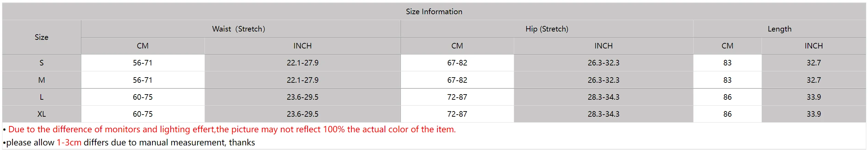The height and width of the screenshot is (152, 868).
Task: Click hip CM value for size M
Action: tap(457, 80)
